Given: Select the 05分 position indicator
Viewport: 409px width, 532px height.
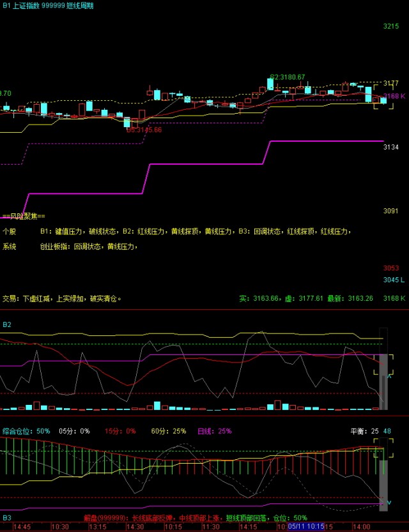Looking at the screenshot, I should click(x=74, y=431).
